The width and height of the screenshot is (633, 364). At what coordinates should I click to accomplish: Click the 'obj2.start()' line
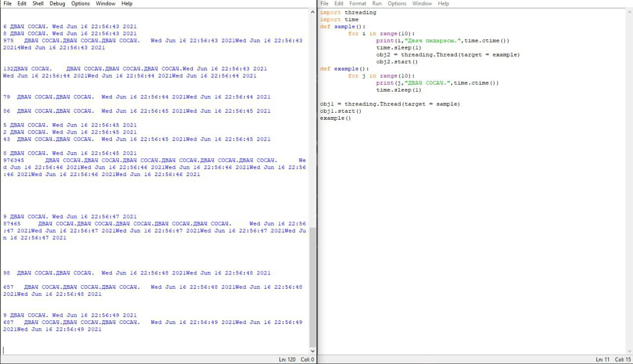pyautogui.click(x=397, y=62)
